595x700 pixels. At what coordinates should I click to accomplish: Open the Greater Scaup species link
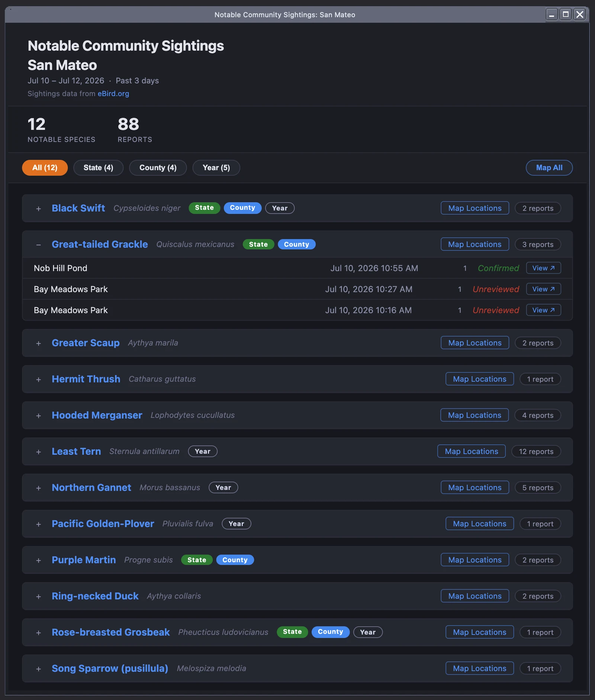[86, 343]
